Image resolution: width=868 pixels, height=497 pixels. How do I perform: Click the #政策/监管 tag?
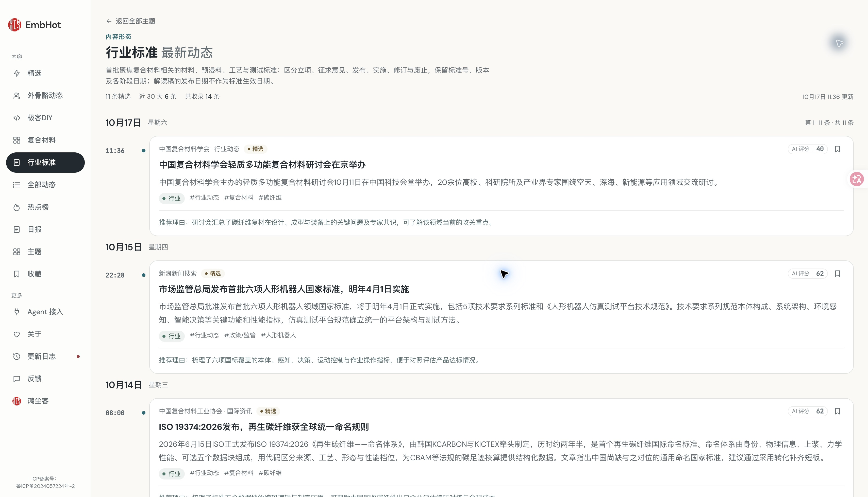click(240, 335)
